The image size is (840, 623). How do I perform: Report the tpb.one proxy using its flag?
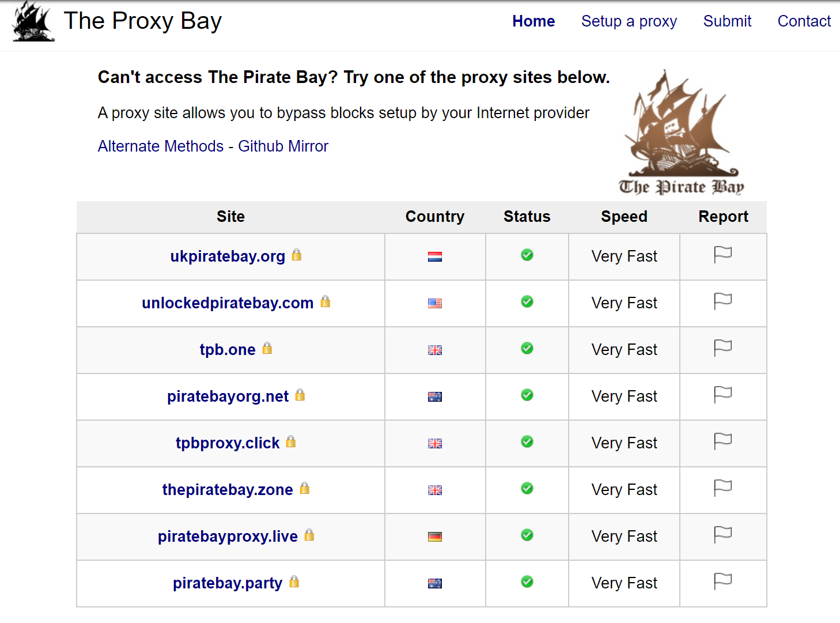click(722, 348)
